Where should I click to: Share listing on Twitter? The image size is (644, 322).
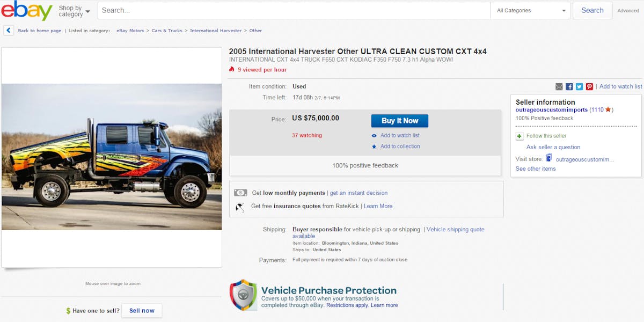click(x=579, y=86)
